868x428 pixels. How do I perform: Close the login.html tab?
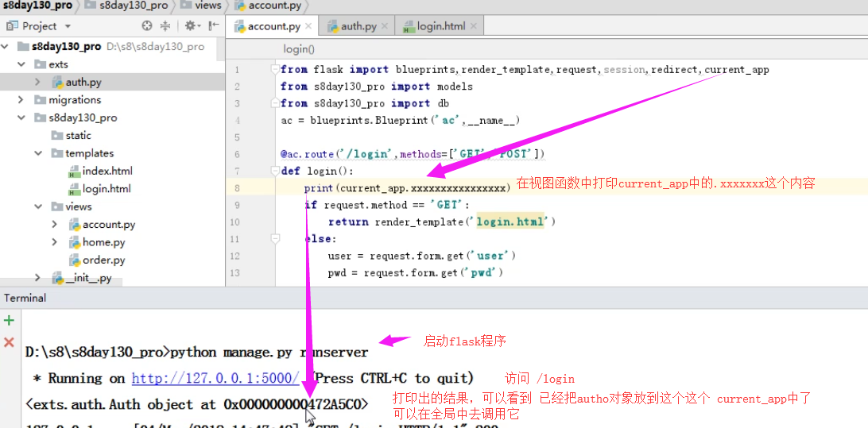[473, 26]
